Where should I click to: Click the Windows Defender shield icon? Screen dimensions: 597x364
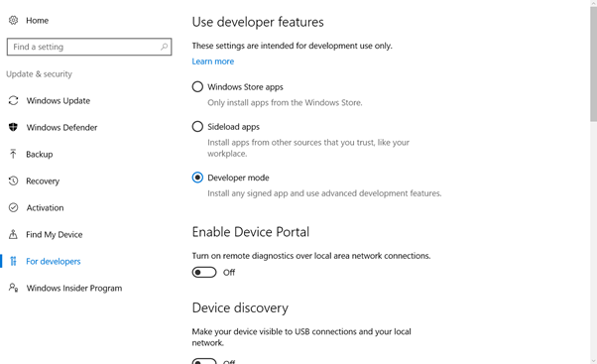pos(13,127)
